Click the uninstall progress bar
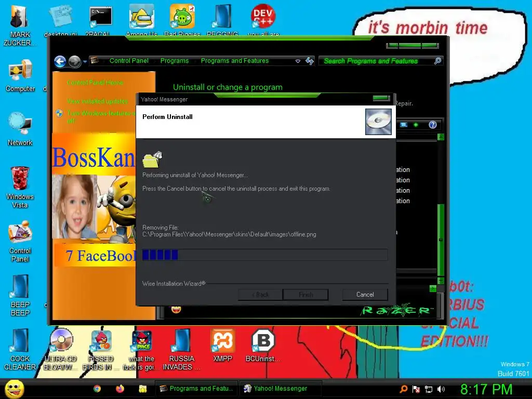532x399 pixels. tap(265, 255)
